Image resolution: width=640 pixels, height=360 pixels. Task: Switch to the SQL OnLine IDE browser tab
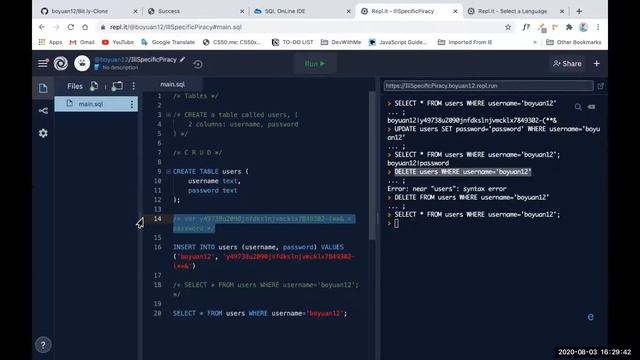[x=302, y=11]
